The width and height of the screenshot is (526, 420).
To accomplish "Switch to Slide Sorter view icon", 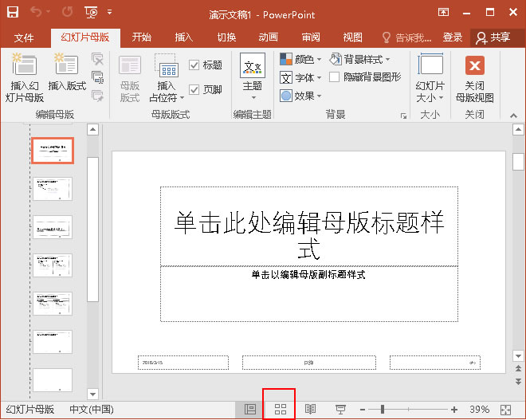I will (280, 409).
